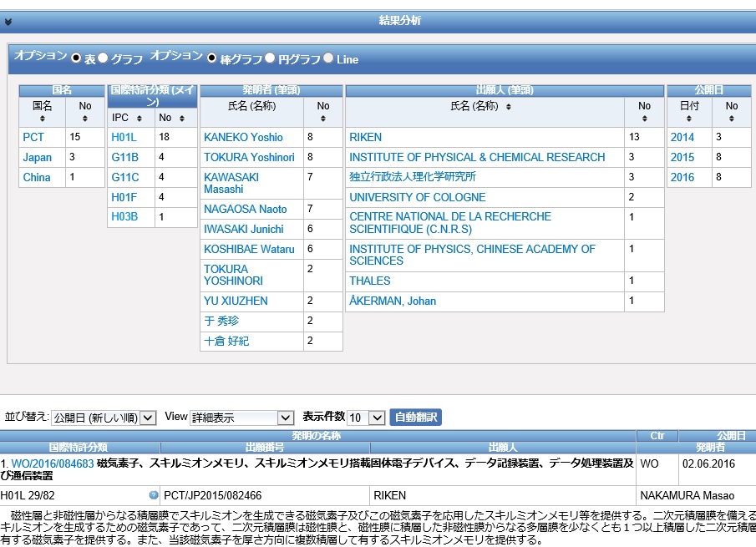Filter by inventor KAWASAKI Masashi

click(231, 183)
